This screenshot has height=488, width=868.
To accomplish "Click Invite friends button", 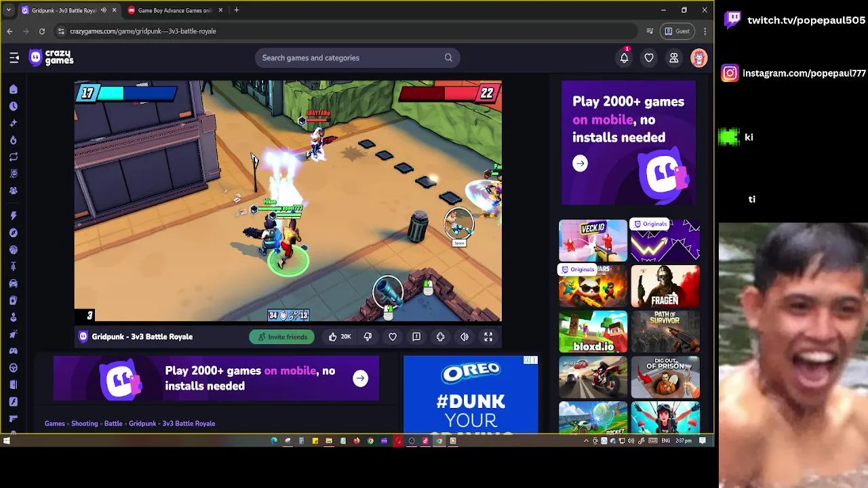I will click(x=282, y=337).
